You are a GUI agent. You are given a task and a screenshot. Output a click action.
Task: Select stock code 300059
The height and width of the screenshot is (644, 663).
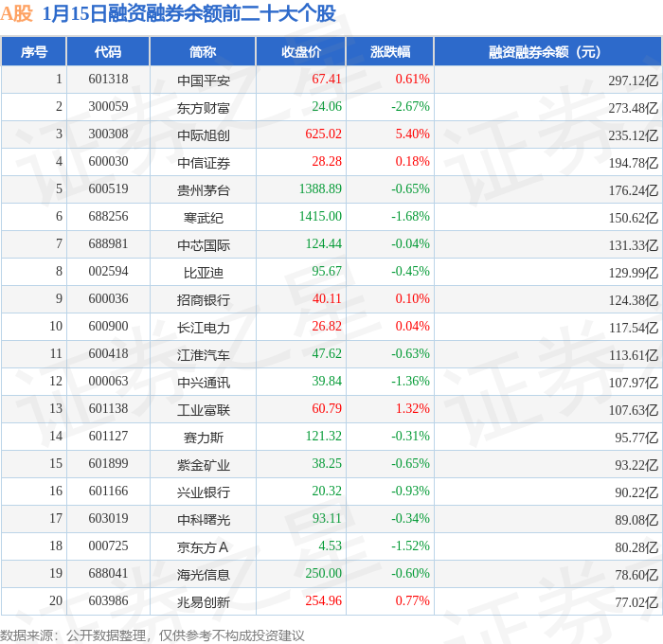click(108, 107)
